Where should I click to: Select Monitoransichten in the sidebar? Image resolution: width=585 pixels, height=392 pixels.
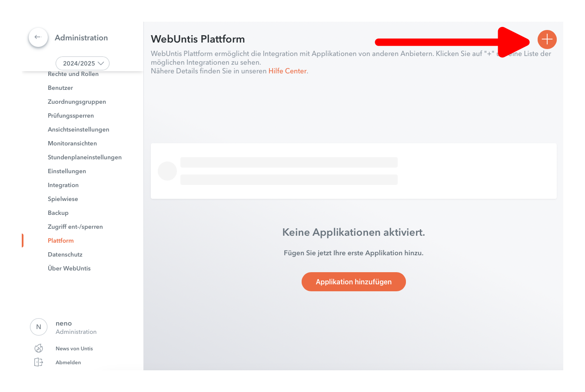pyautogui.click(x=72, y=143)
